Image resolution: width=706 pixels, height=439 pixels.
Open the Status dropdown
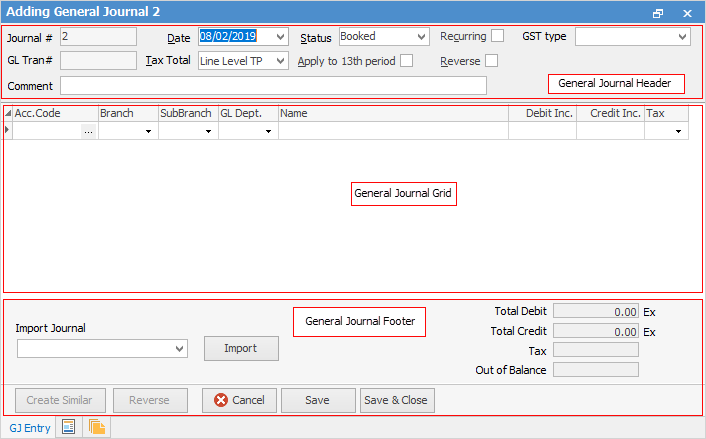click(x=420, y=37)
